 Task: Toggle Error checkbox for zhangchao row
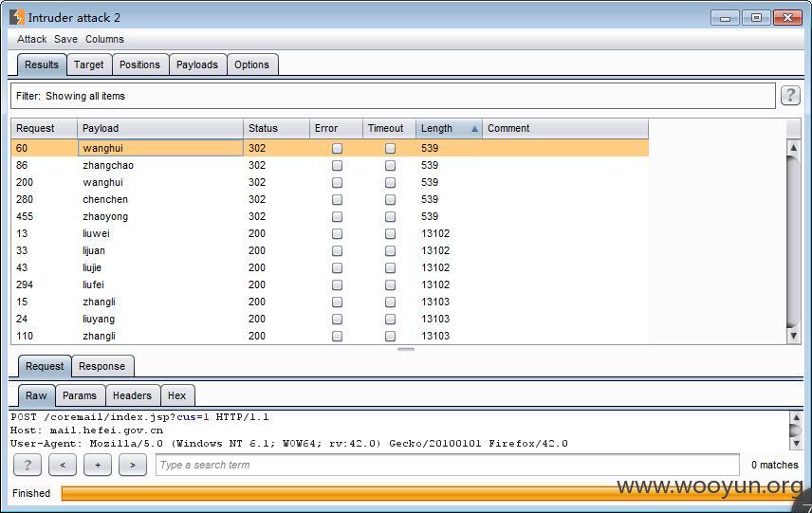(x=337, y=166)
